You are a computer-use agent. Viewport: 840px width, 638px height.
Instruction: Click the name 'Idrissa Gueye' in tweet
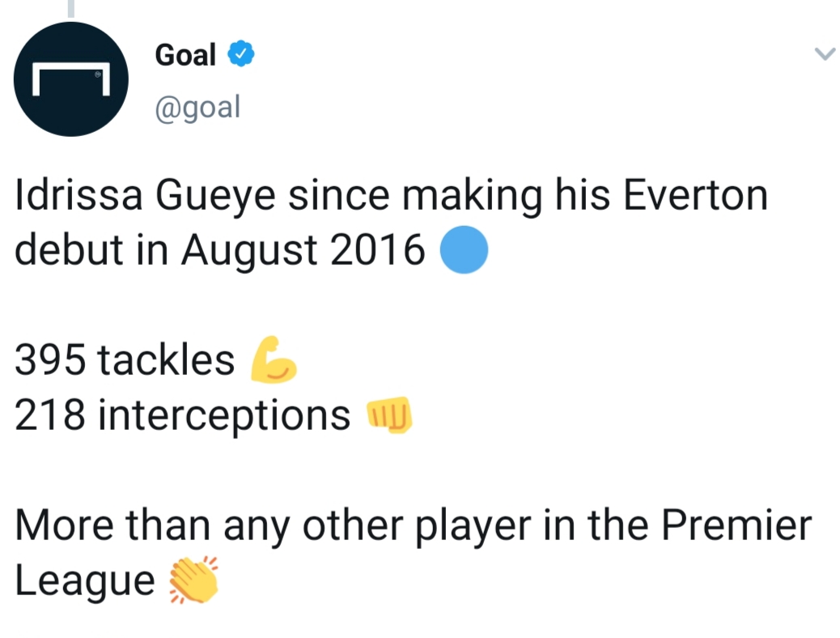point(142,197)
